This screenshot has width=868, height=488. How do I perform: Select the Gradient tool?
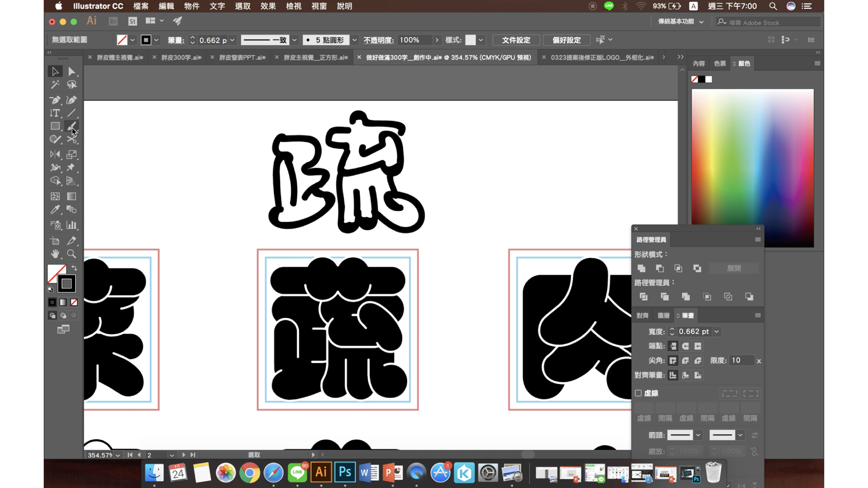click(x=71, y=196)
